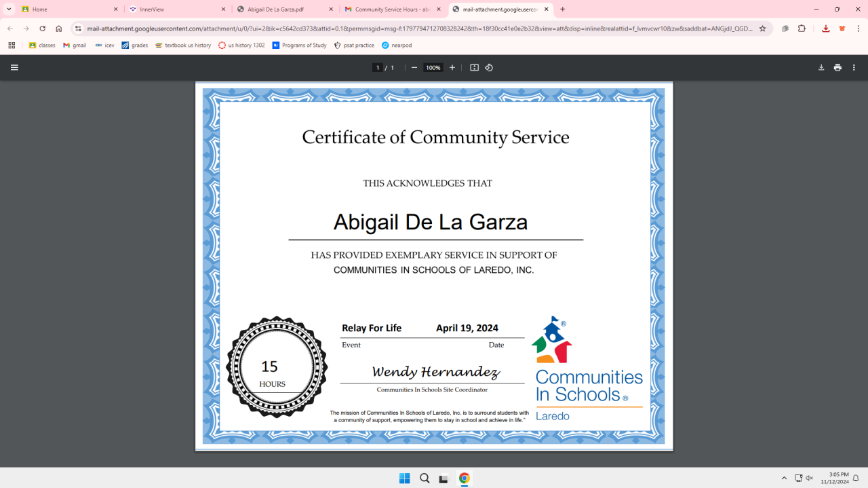Click the zoom percentage field showing 100%
868x488 pixels.
(x=433, y=68)
